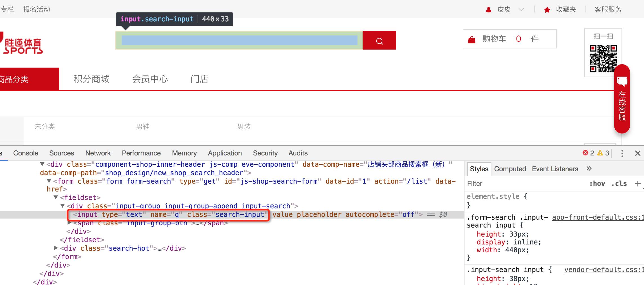
Task: Click the red shopping bag cart icon
Action: pyautogui.click(x=472, y=39)
